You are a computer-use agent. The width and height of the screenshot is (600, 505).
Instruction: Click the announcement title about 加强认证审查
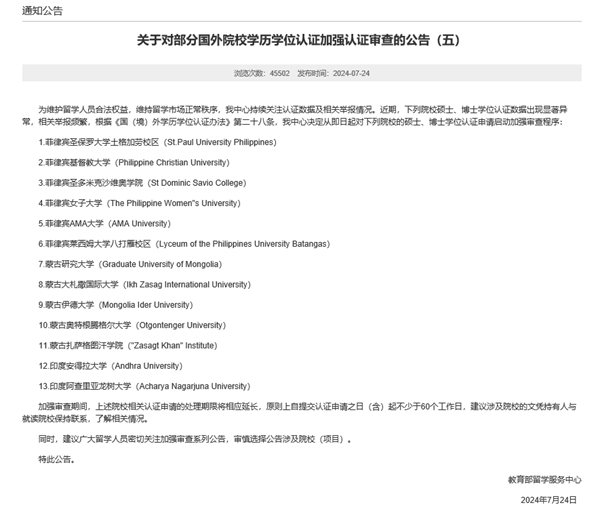pyautogui.click(x=301, y=41)
